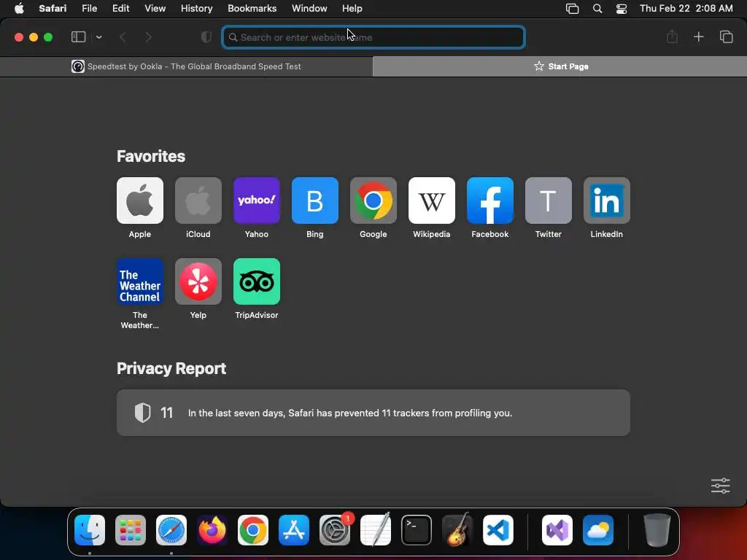Open the Edit menu
This screenshot has height=560, width=747.
(x=120, y=9)
